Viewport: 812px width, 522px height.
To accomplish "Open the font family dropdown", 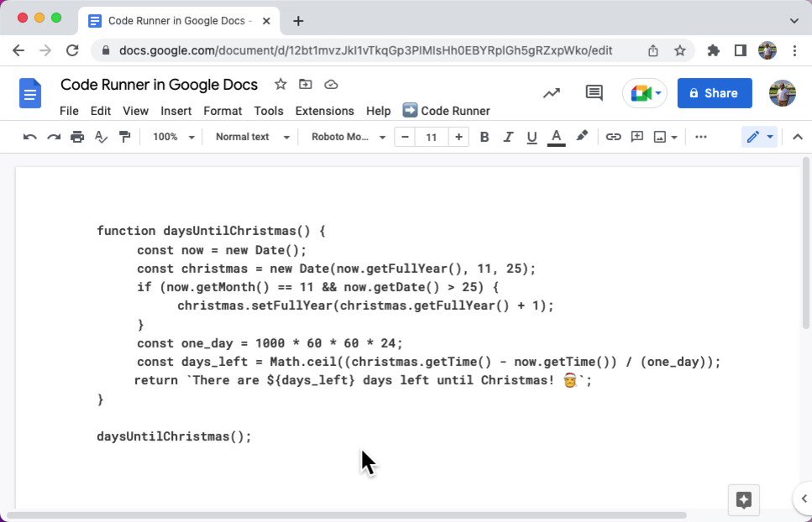I will [x=346, y=136].
